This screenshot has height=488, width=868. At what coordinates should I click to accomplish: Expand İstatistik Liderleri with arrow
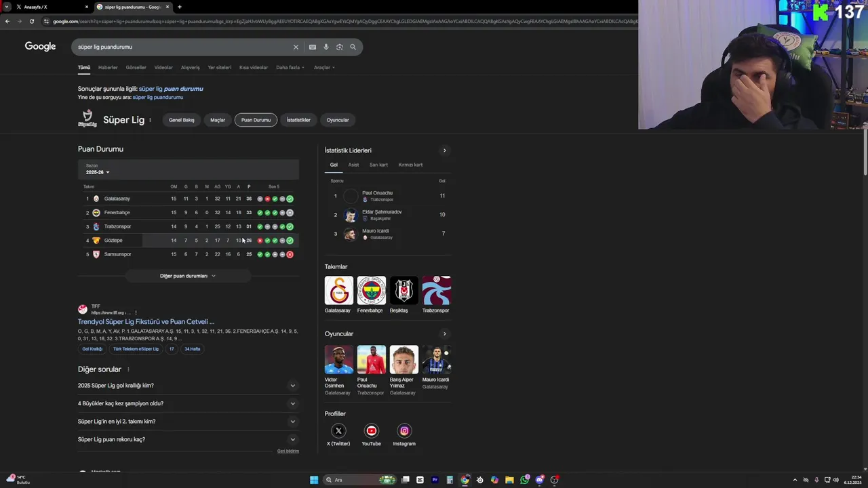pyautogui.click(x=445, y=150)
